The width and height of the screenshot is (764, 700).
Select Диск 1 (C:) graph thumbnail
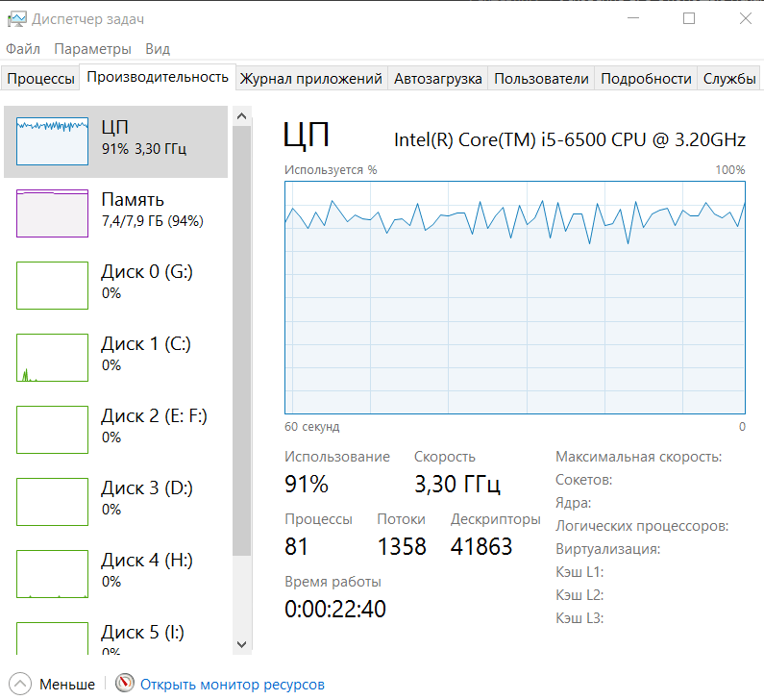coord(52,358)
